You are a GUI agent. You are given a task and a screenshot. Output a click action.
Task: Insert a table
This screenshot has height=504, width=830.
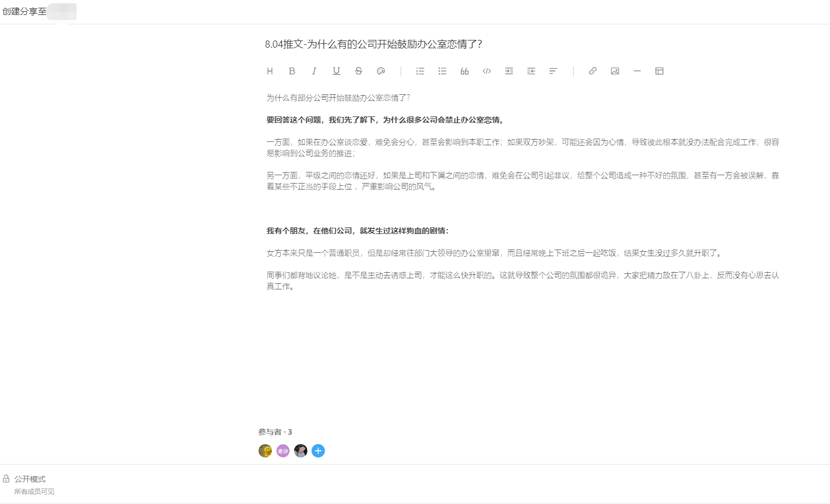pos(659,71)
